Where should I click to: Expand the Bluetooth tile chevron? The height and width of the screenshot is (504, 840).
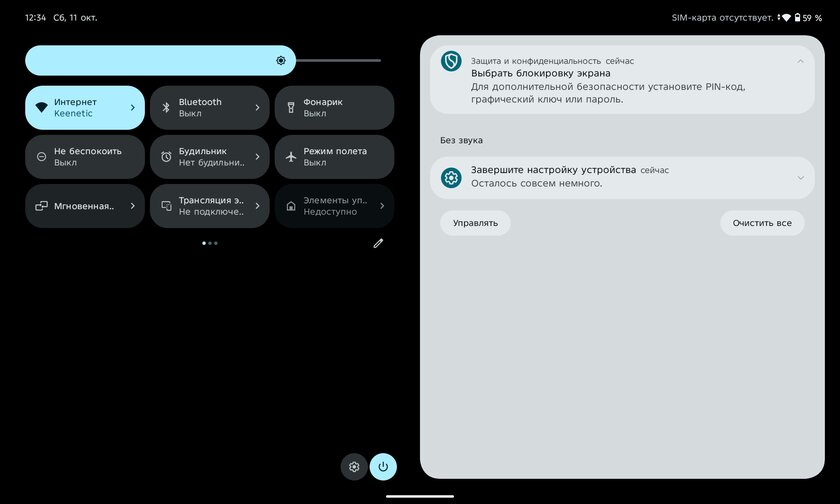coord(257,107)
